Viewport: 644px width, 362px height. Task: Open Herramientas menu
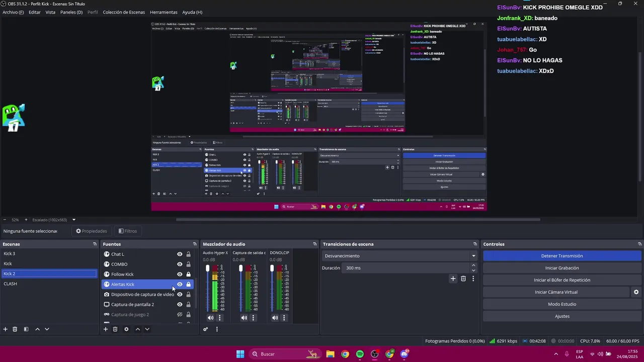click(x=164, y=12)
